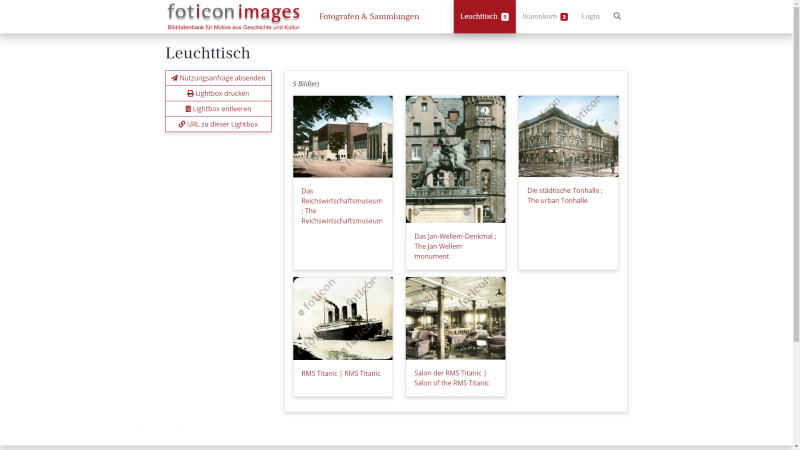Screen dimensions: 800x450
Task: Click Lightbox drucken button
Action: 218,93
